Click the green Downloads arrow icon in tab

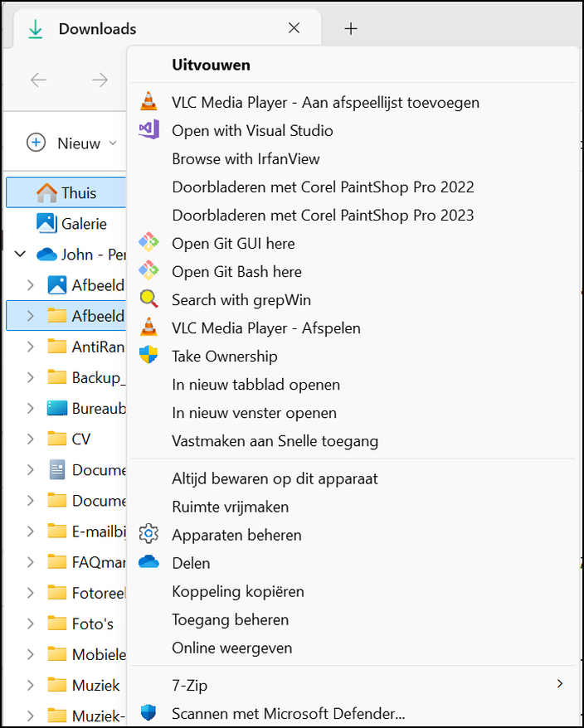click(x=36, y=29)
